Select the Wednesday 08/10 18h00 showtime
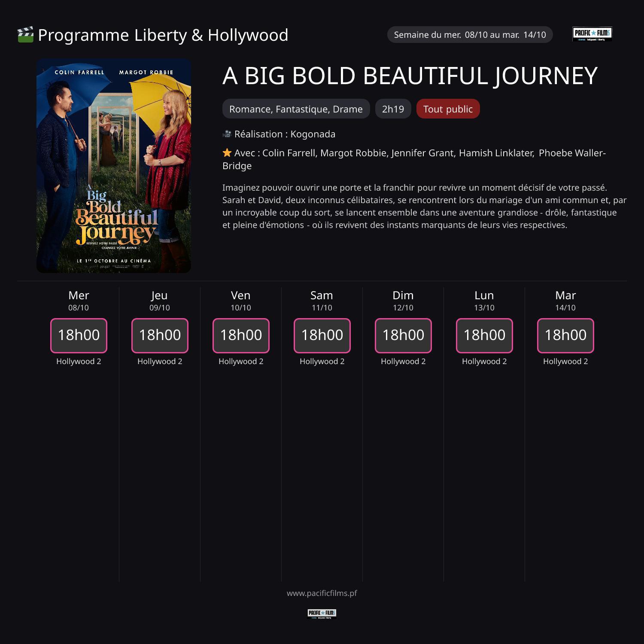This screenshot has width=644, height=644. pos(79,335)
